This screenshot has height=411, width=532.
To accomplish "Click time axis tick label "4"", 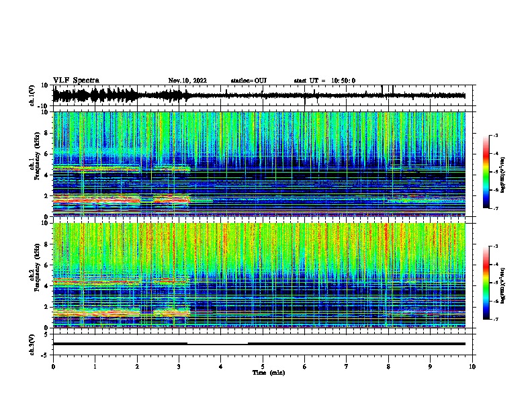I will click(x=221, y=367).
